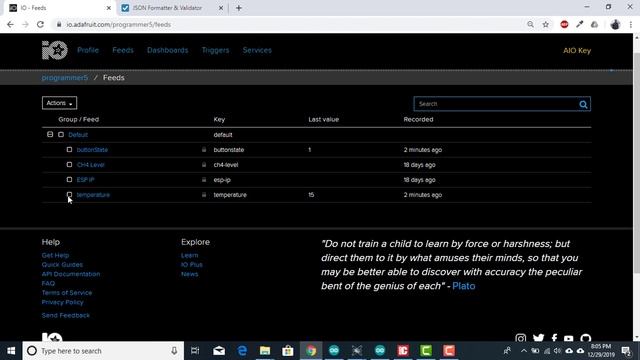Open the red ad-blocker extension icon

(564, 24)
